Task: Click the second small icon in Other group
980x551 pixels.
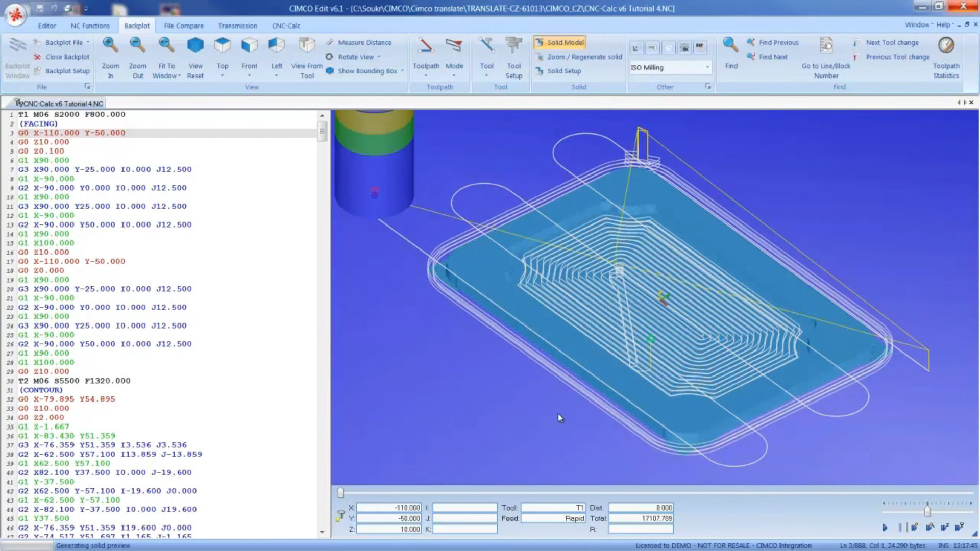Action: [x=652, y=48]
